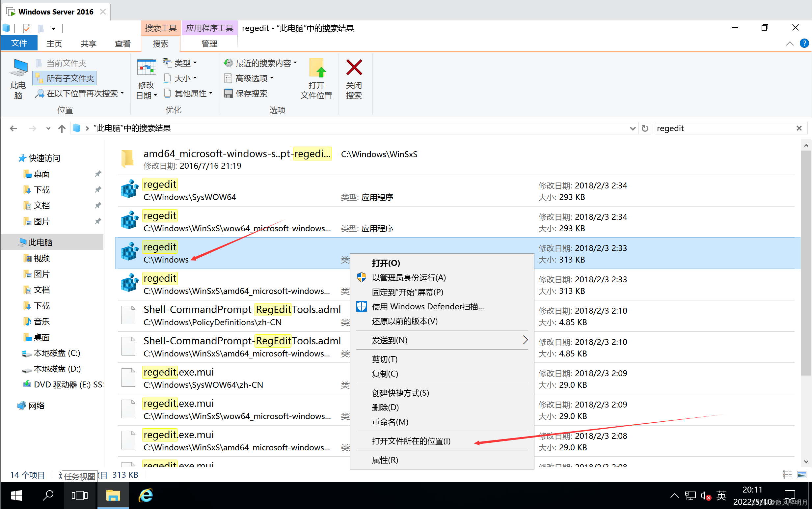
Task: Select 网络 in navigation pane
Action: click(36, 406)
